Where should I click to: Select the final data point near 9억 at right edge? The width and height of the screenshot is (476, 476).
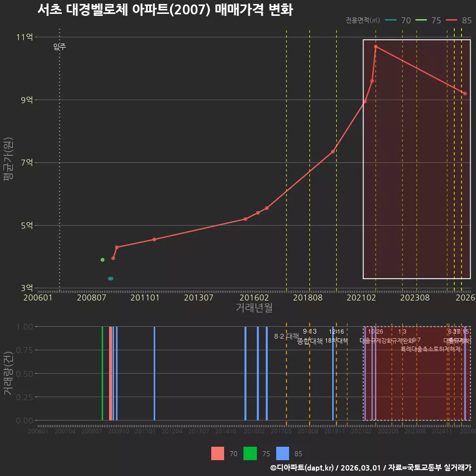click(x=465, y=94)
